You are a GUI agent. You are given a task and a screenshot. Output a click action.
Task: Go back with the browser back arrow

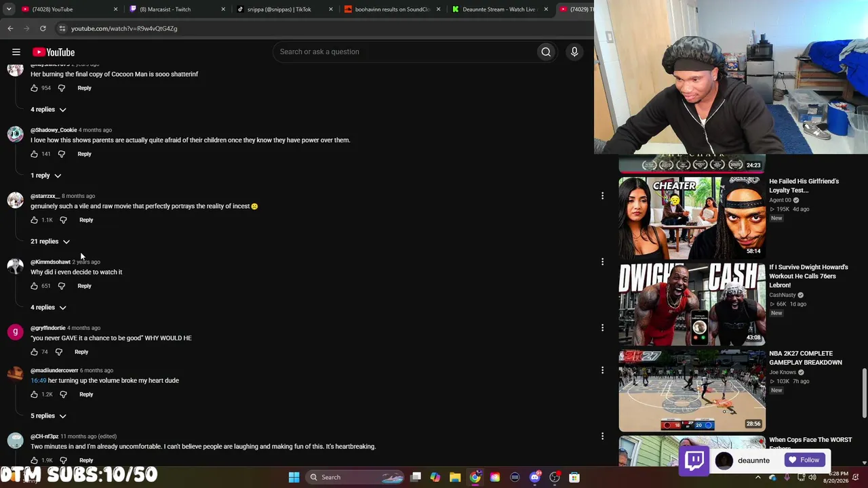click(x=10, y=28)
